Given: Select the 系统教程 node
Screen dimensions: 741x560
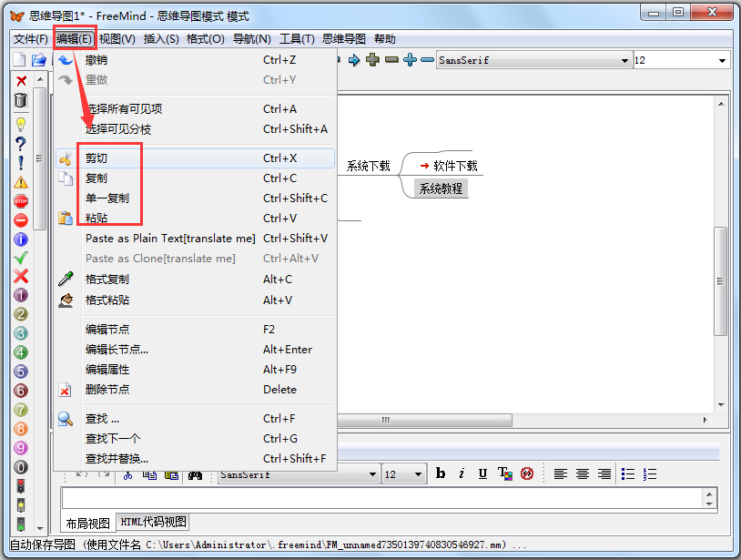Looking at the screenshot, I should coord(441,188).
